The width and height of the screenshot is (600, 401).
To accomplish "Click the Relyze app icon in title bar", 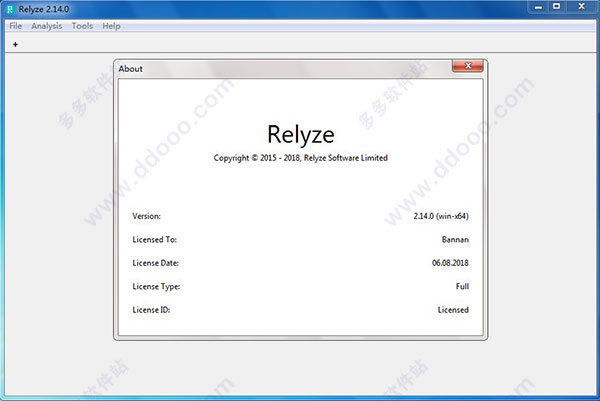I will (10, 9).
